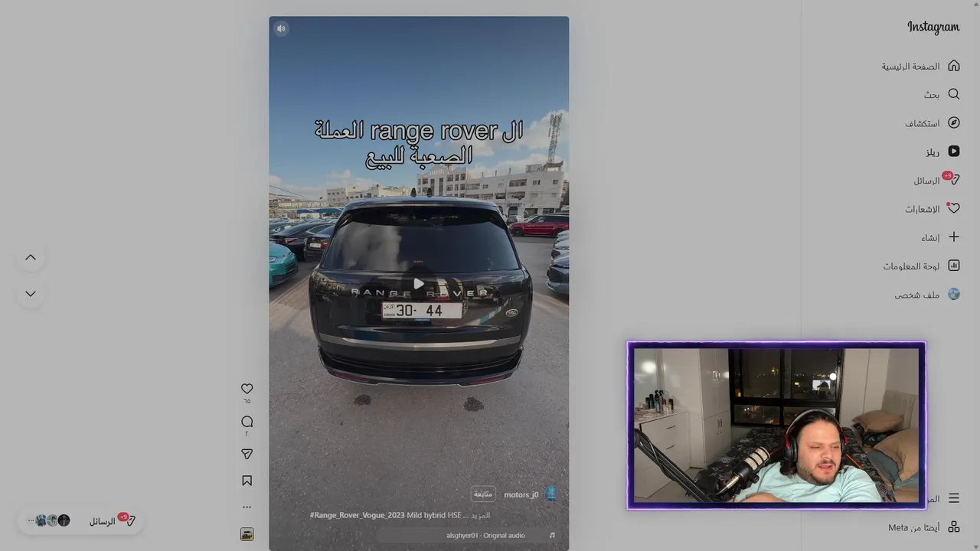Open the comments bubble icon of the reel

click(247, 422)
